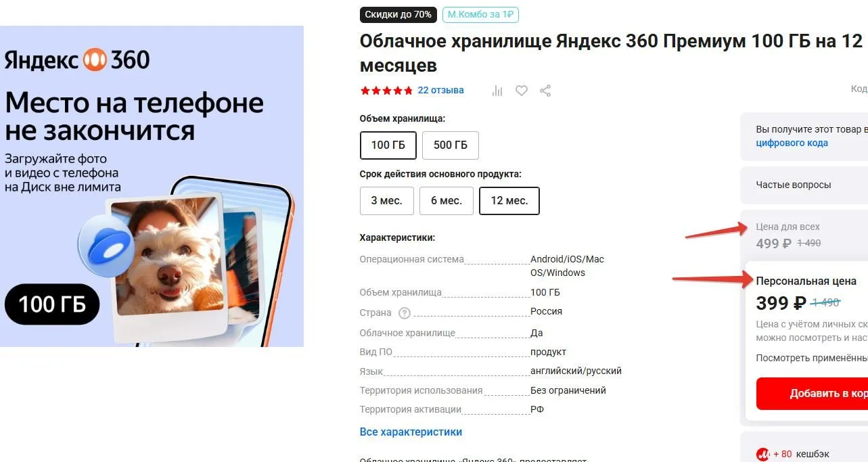Viewport: 868px width, 462px height.
Task: Open the 22 отзыва reviews link
Action: (x=440, y=90)
